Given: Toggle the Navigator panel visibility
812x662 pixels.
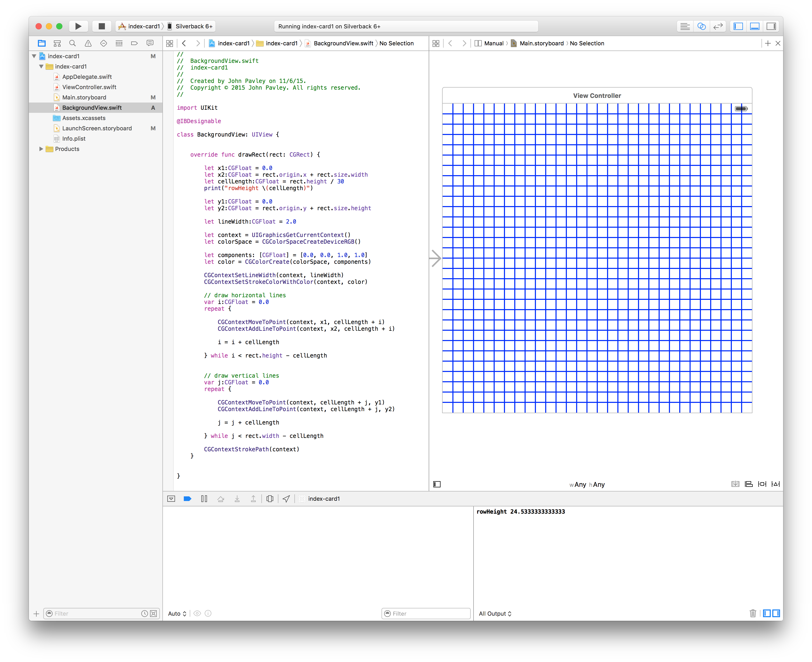Looking at the screenshot, I should click(x=738, y=26).
